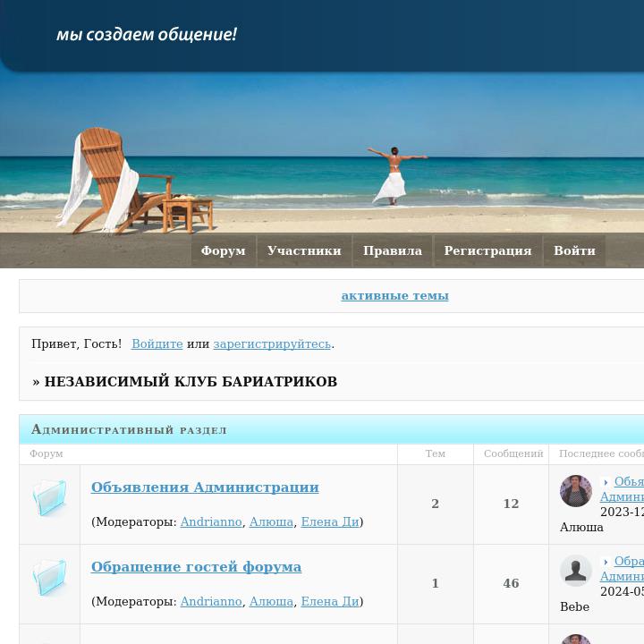Open Обращение гостей форума forum
Viewport: 644px width, 644px height.
196,567
